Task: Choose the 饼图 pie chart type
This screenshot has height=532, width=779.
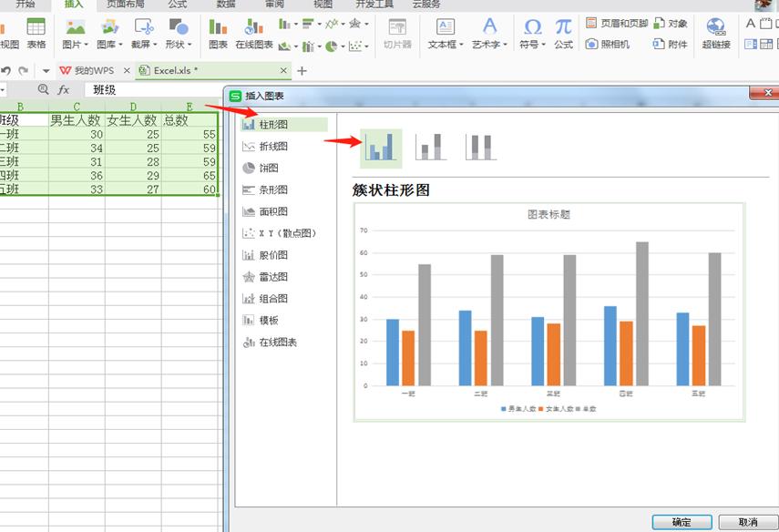Action: [264, 167]
